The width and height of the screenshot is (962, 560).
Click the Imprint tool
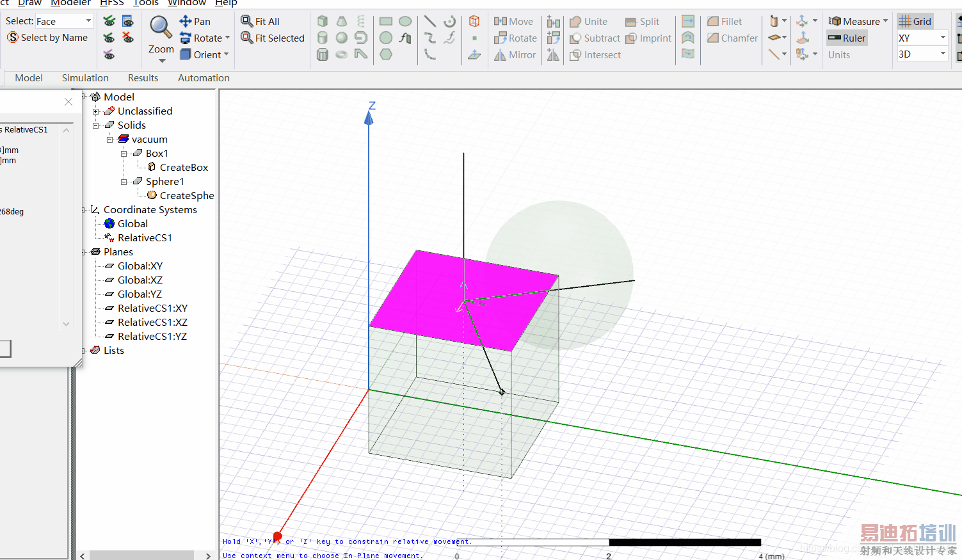(648, 38)
